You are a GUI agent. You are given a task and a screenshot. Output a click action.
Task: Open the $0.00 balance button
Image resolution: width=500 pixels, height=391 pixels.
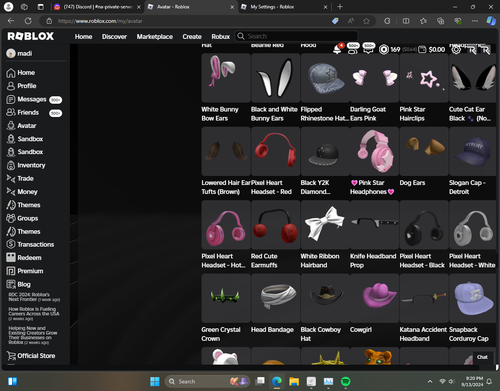click(x=432, y=50)
